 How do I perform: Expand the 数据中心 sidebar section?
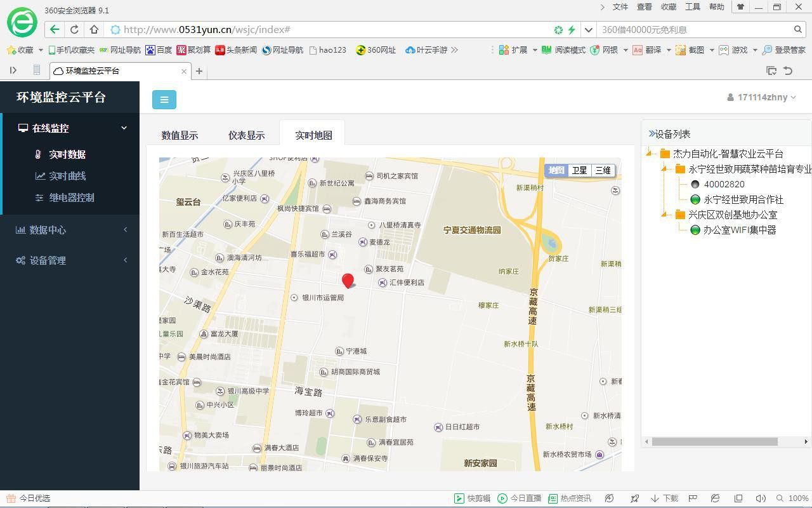tap(70, 230)
